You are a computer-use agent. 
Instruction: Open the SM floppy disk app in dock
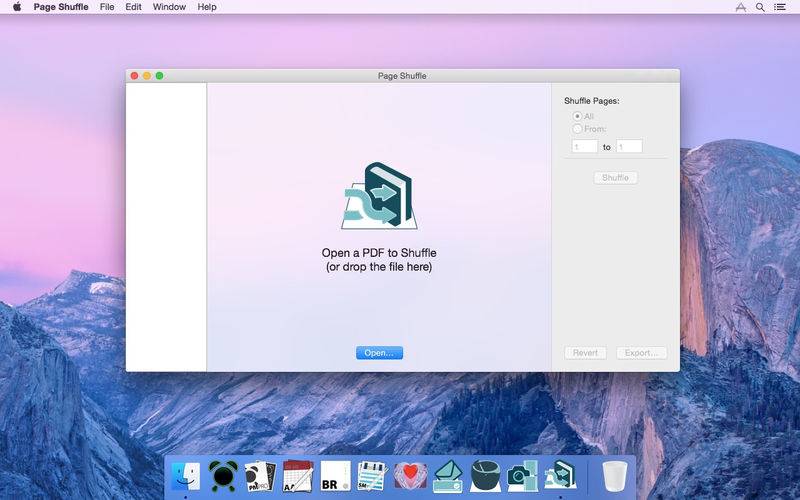pyautogui.click(x=372, y=476)
